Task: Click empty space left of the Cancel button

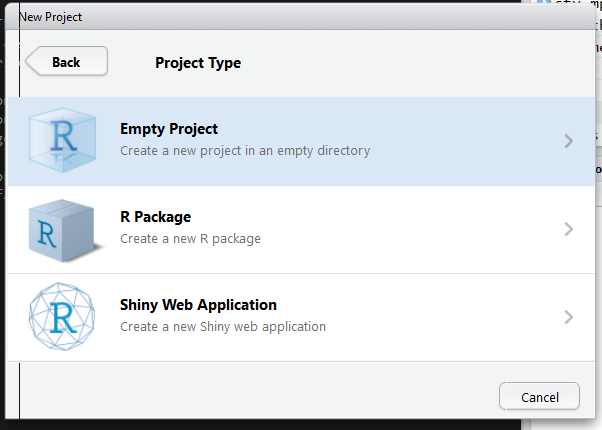Action: tap(300, 397)
